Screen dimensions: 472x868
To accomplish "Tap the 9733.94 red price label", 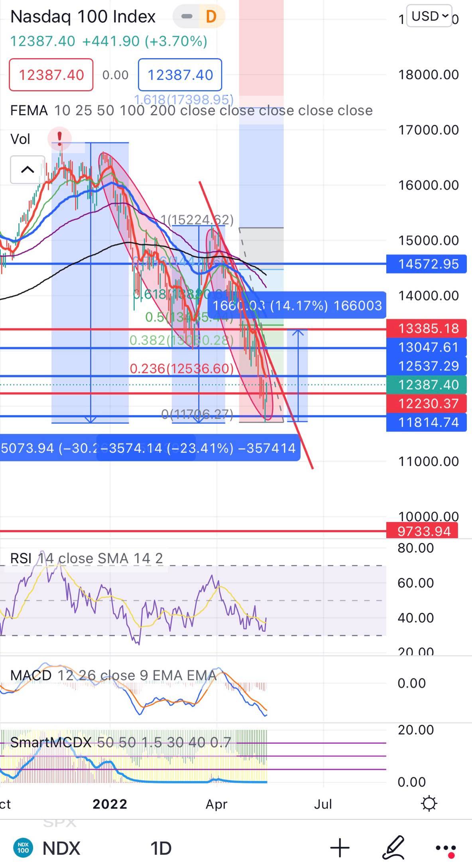I will coord(423,531).
